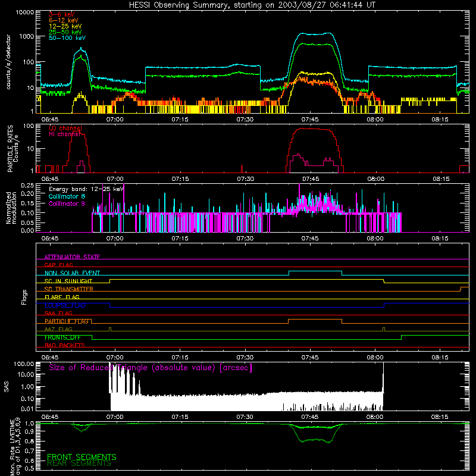This screenshot has height=476, width=476.
Task: Click the green FRONTS_OFF flag label
Action: [62, 337]
